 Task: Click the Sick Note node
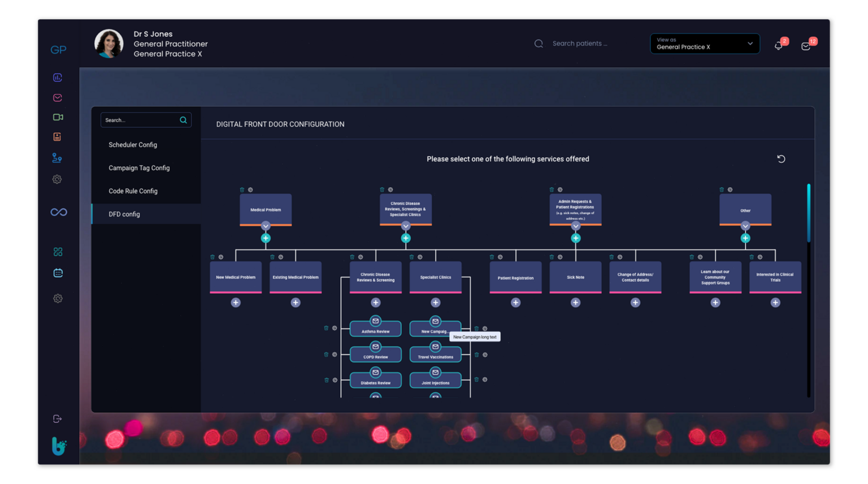coord(575,277)
